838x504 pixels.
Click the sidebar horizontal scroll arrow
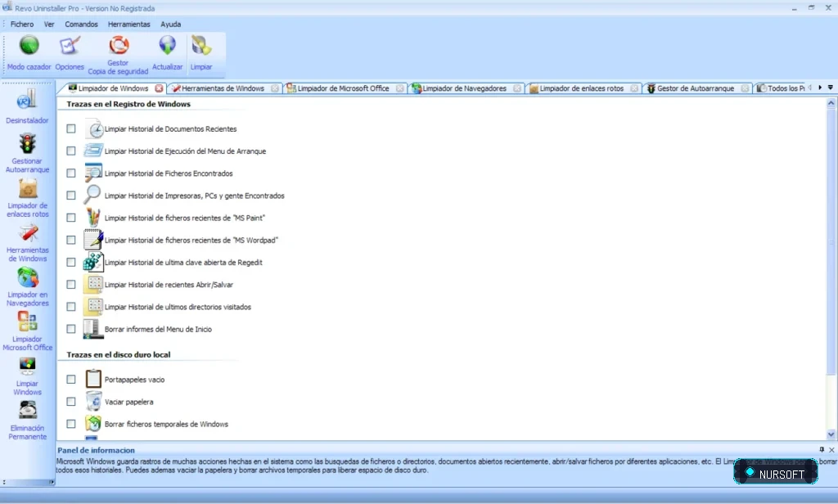tap(52, 482)
